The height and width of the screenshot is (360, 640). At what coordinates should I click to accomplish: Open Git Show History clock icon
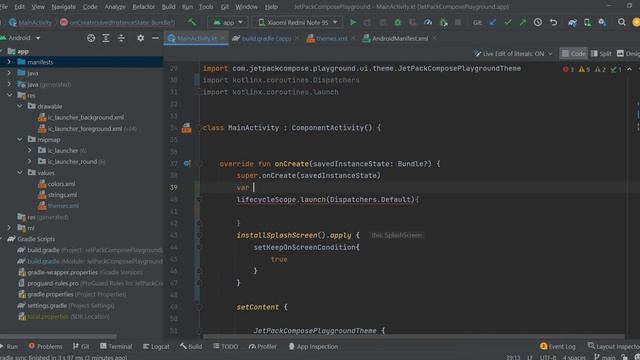coord(538,22)
